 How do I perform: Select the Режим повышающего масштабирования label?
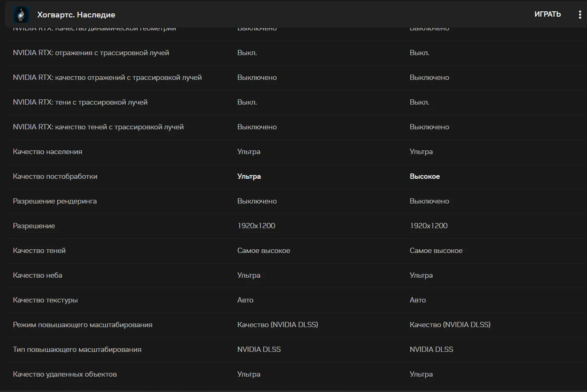(83, 325)
